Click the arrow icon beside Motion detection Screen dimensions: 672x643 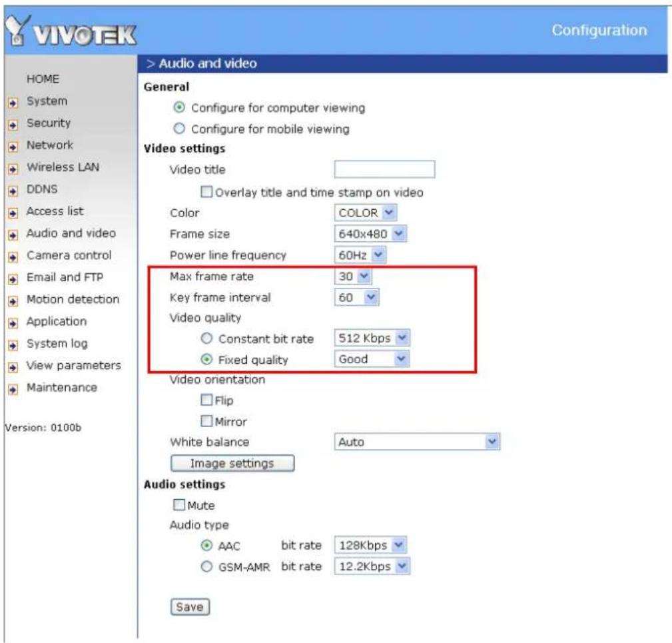13,301
